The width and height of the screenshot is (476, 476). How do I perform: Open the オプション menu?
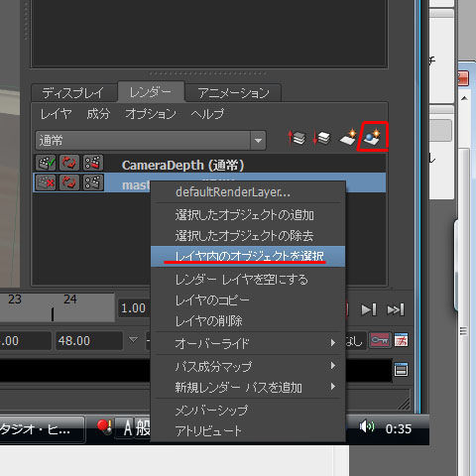(x=151, y=114)
